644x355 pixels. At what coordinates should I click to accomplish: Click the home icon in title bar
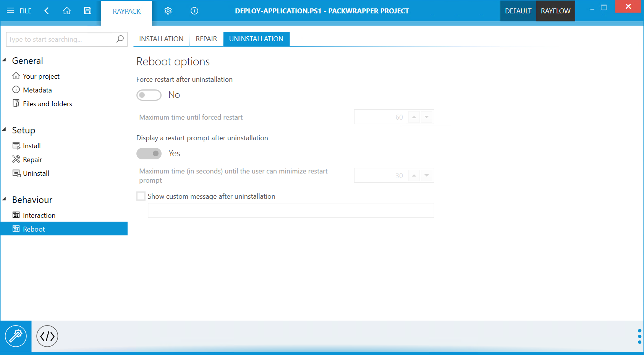[x=67, y=11]
